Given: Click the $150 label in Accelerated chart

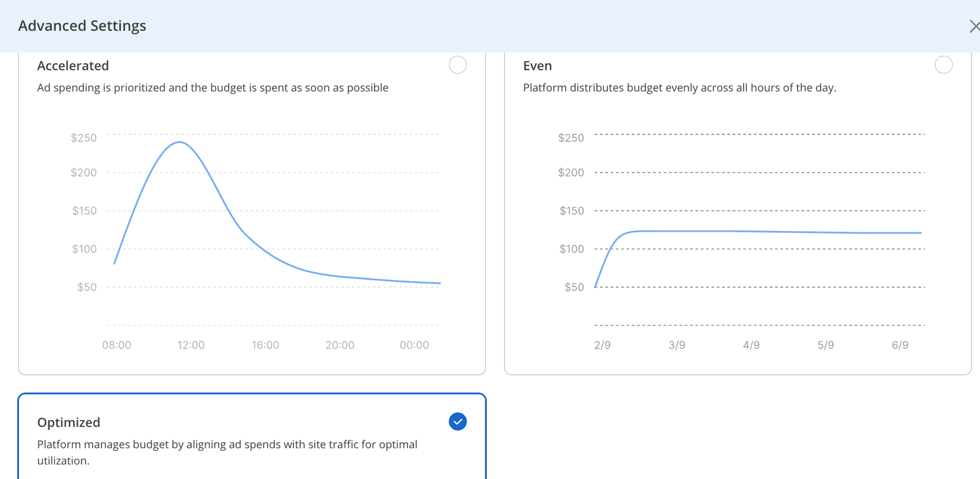Looking at the screenshot, I should 85,211.
